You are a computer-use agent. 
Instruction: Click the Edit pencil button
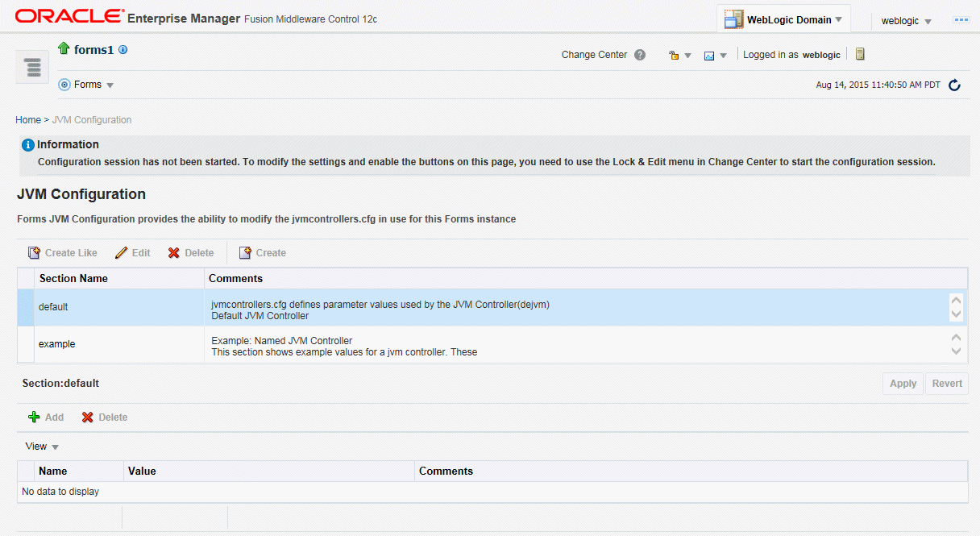133,253
